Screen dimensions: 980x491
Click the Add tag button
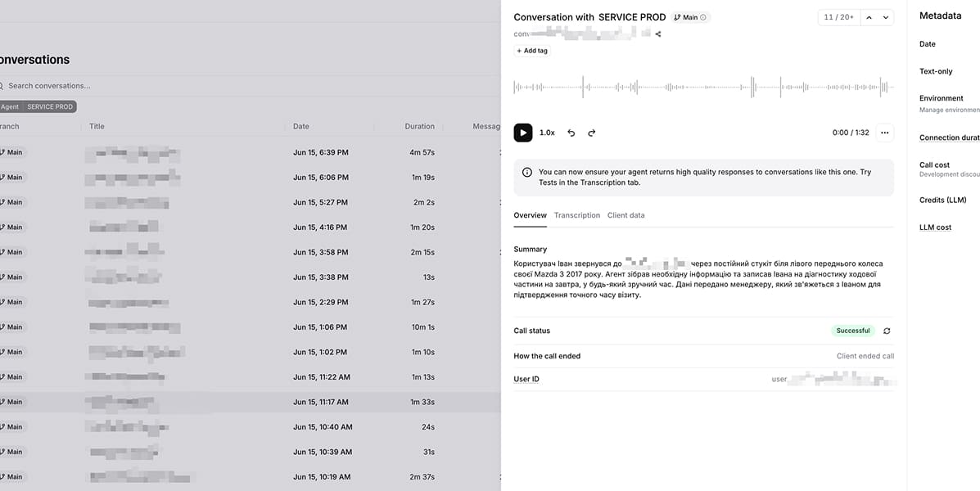pos(532,51)
